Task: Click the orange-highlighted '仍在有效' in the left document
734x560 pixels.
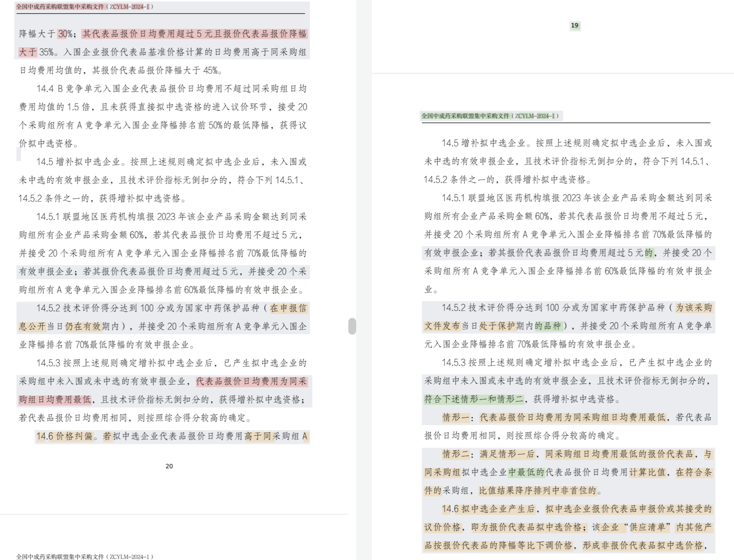Action: (x=83, y=327)
